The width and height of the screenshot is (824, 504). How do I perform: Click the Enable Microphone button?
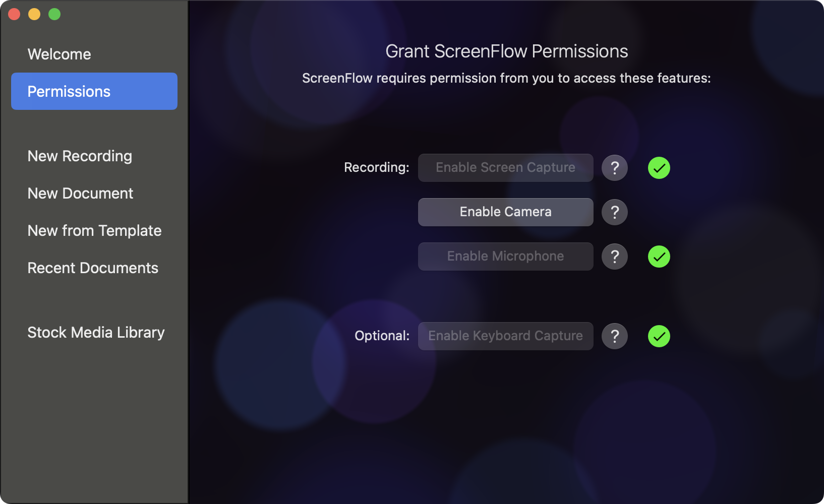pyautogui.click(x=505, y=257)
